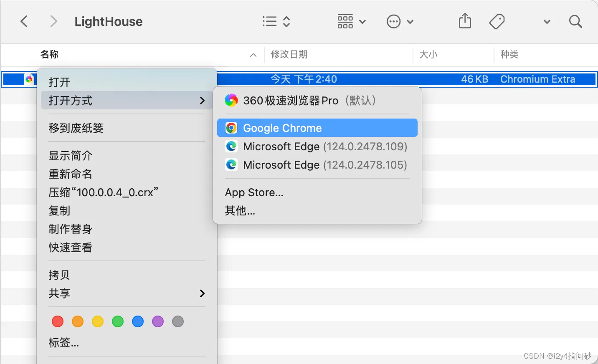598x364 pixels.
Task: Go forward with the Finder forward arrow
Action: coord(53,21)
